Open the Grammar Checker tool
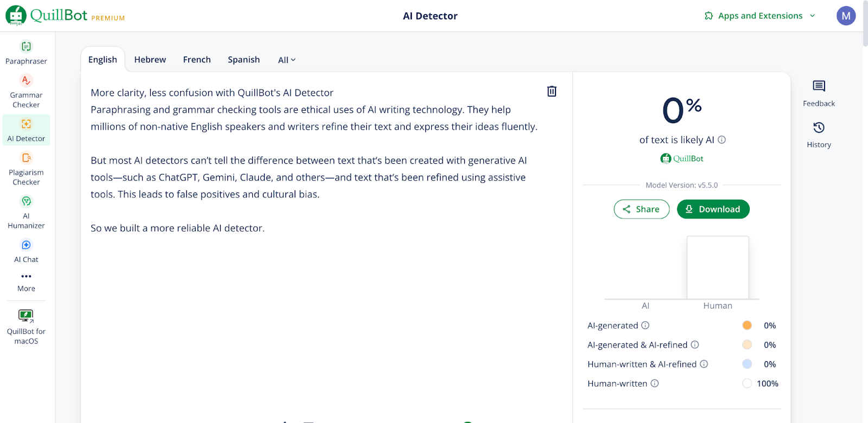This screenshot has height=423, width=868. pos(26,91)
